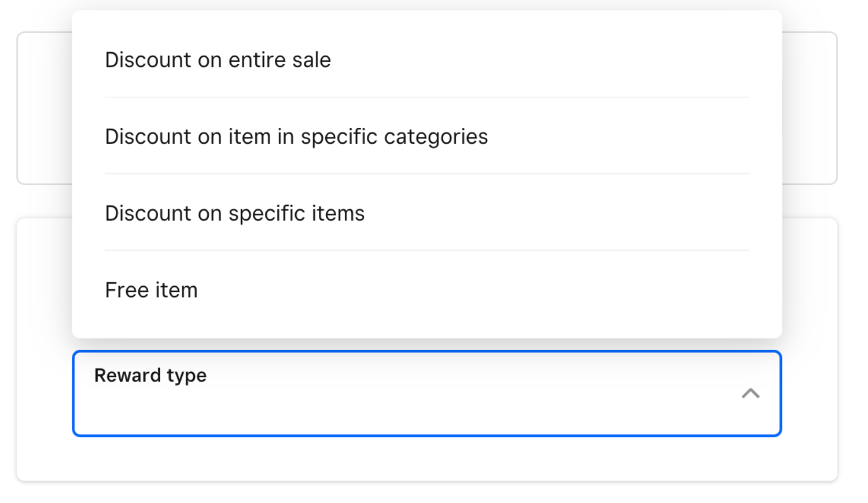This screenshot has height=503, width=868.
Task: Select "Discount on entire sale" option
Action: (218, 60)
